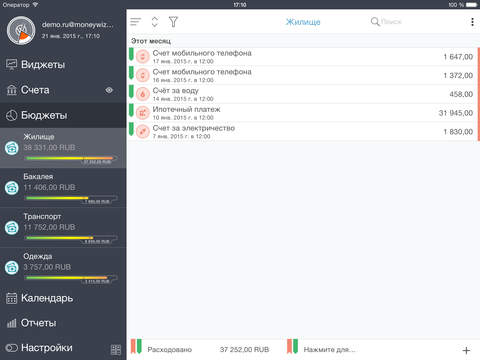
Task: Click the sort up-down arrows icon
Action: click(155, 22)
